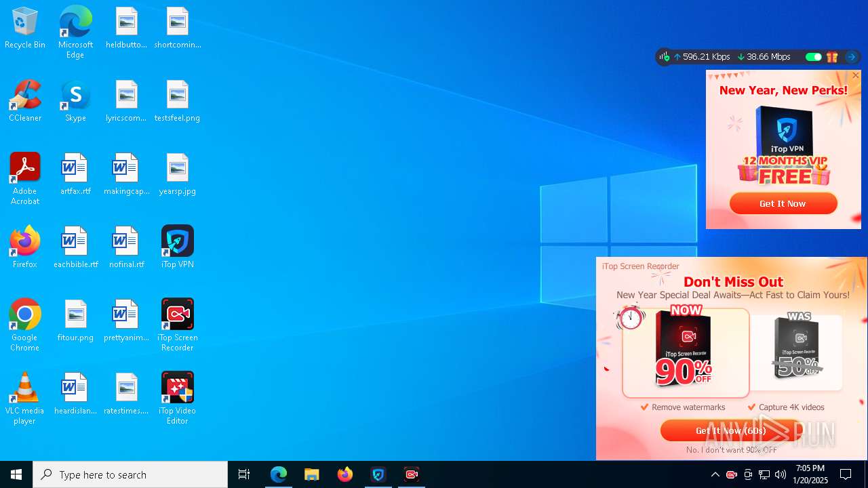Click the Get It Now button in VPN ad

pyautogui.click(x=783, y=203)
